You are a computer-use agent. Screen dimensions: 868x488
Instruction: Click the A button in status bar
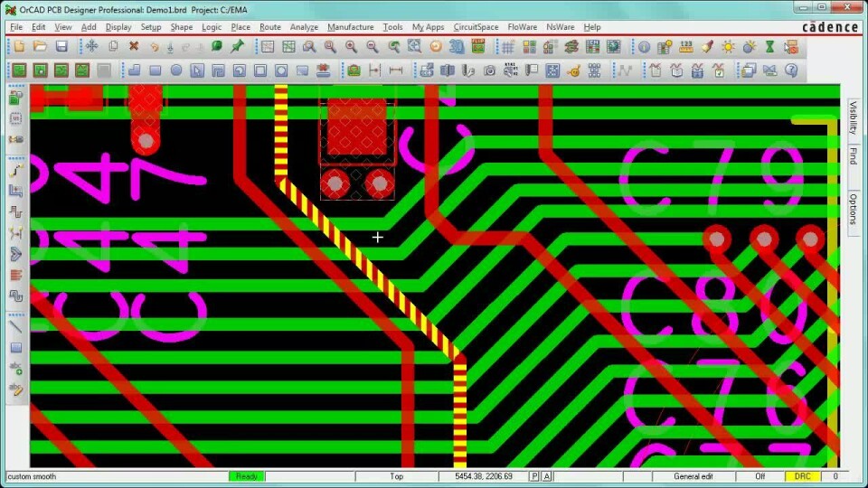tap(547, 476)
